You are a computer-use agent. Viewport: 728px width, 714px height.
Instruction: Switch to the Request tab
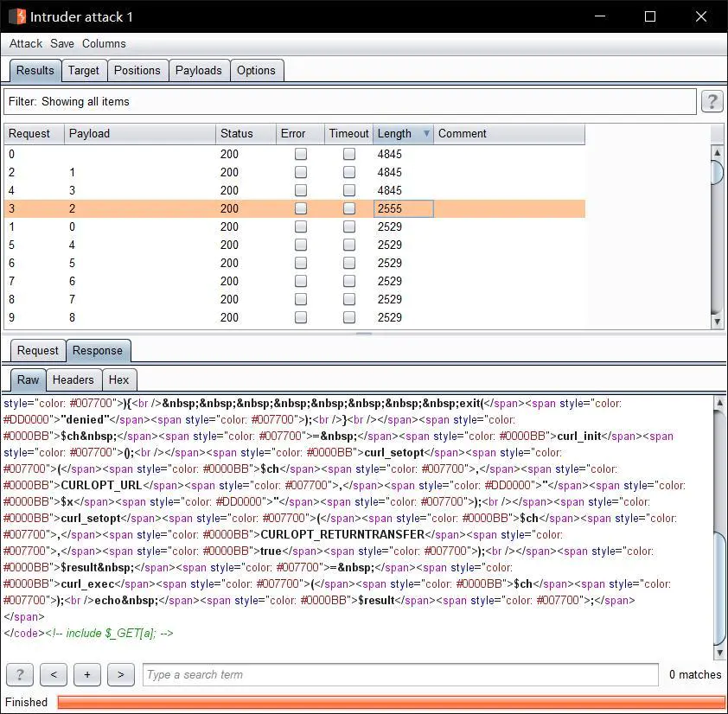pos(38,350)
